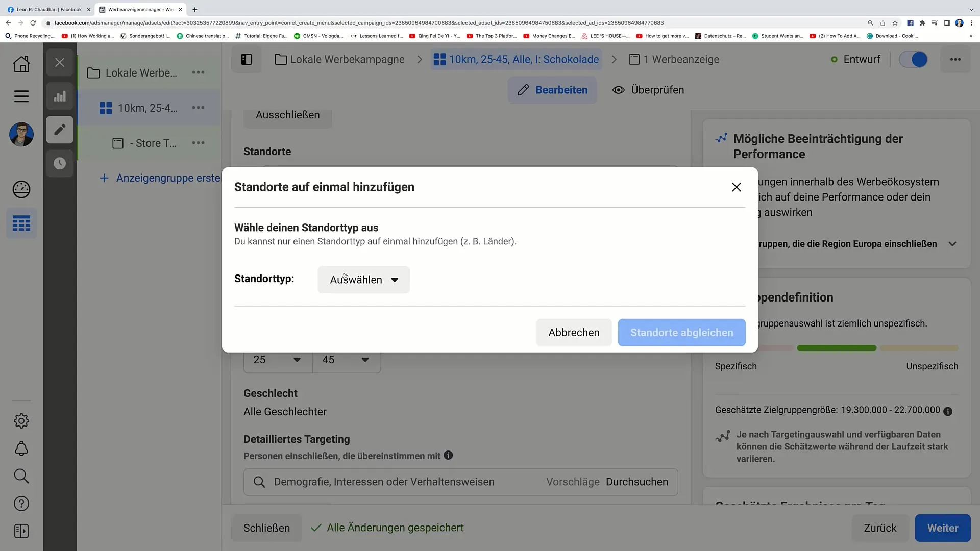Click info icon beside Personen einschließen text
980x551 pixels.
click(x=448, y=455)
